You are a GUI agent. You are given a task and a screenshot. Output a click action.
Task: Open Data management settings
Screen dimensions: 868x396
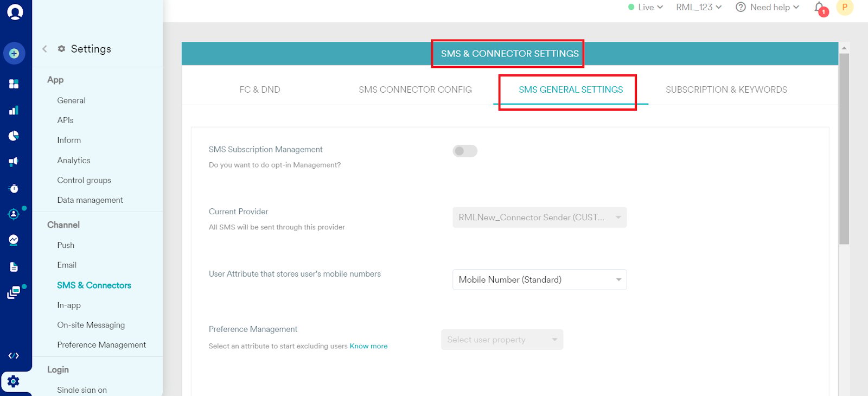(x=90, y=200)
